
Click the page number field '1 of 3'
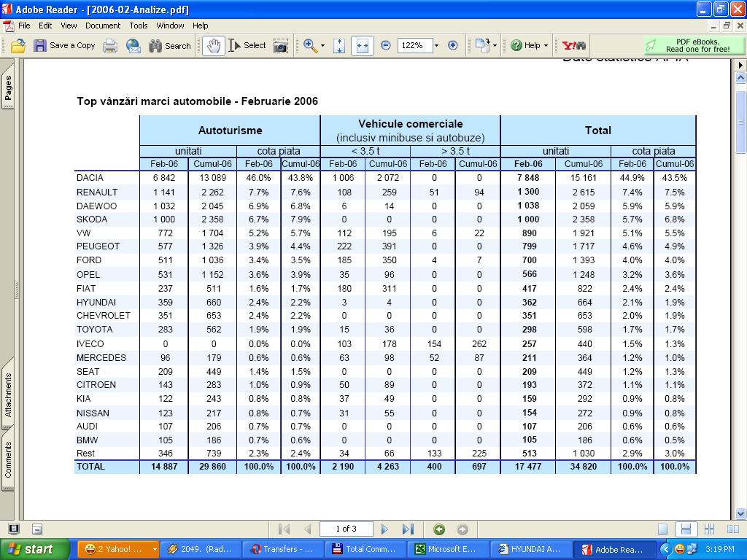[x=346, y=529]
